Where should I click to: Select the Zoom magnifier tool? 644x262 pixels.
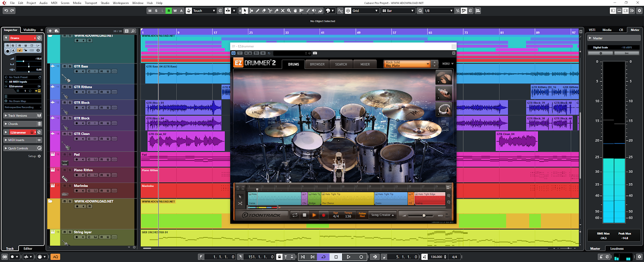coord(289,10)
